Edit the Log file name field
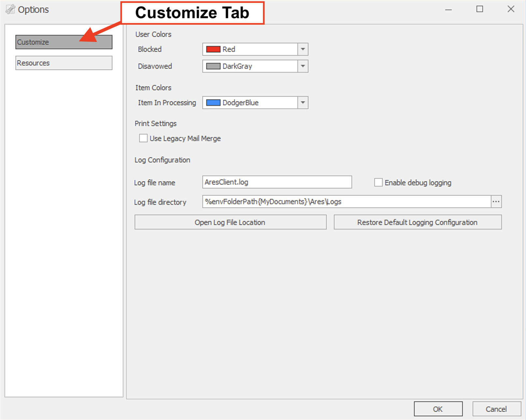526x420 pixels. (277, 182)
